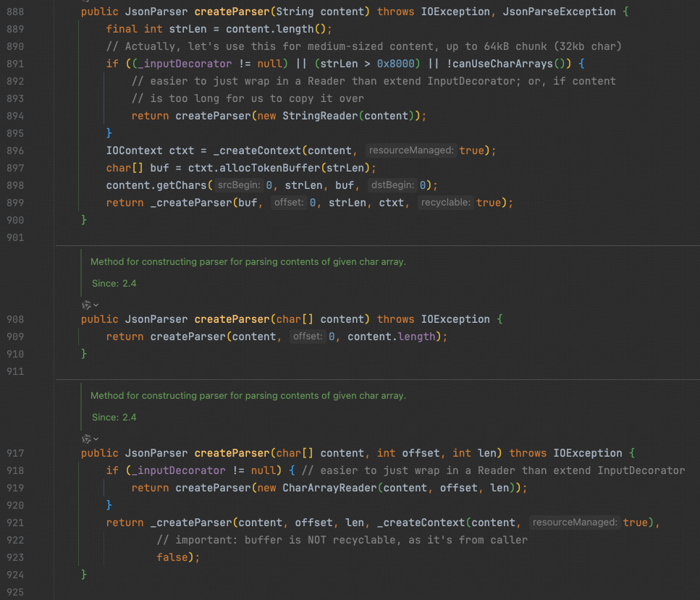Viewport: 700px width, 600px height.
Task: Click the "Since: 2.4" text above line 917
Action: point(114,418)
